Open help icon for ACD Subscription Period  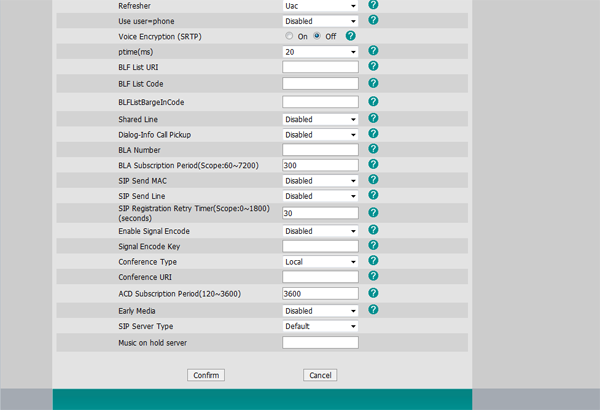(x=373, y=293)
